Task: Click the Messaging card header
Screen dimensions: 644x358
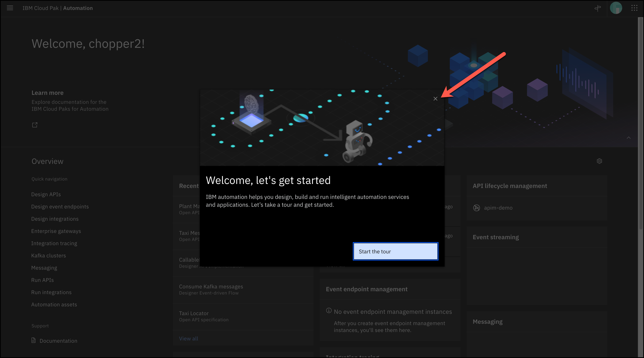Action: click(537, 321)
